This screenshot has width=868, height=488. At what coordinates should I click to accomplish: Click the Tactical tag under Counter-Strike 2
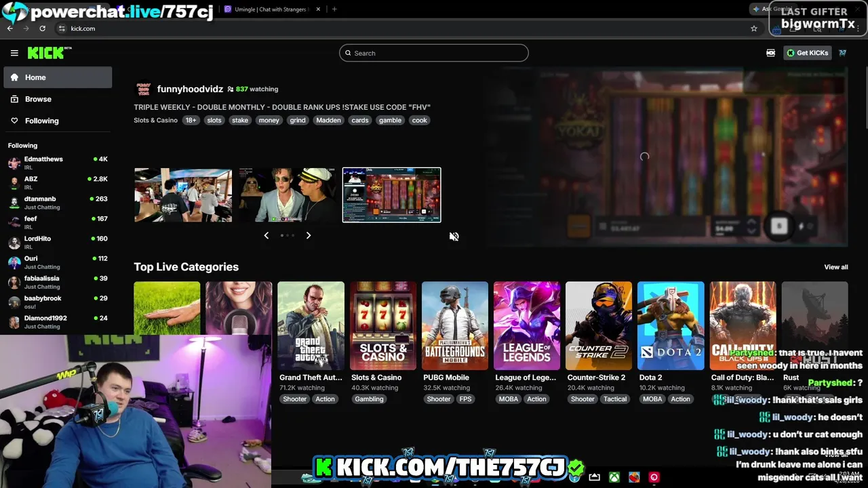tap(615, 399)
